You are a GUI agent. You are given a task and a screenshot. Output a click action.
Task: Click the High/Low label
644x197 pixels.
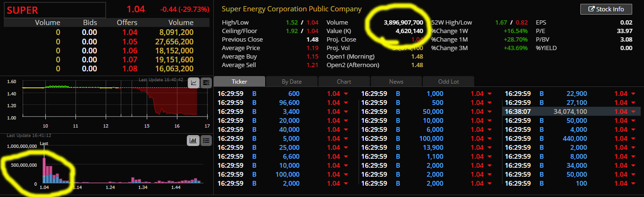pyautogui.click(x=235, y=23)
